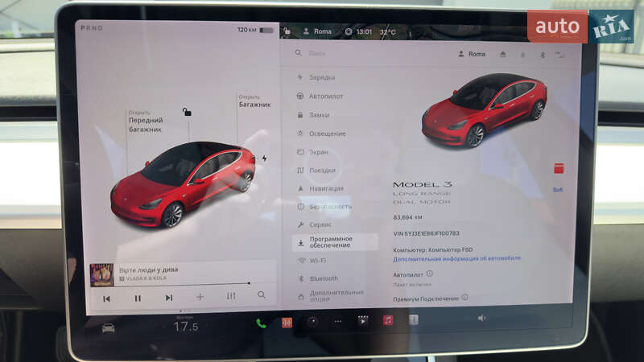This screenshot has width=644, height=362.
Task: Open the camera app in bottom bar
Action: point(312,322)
